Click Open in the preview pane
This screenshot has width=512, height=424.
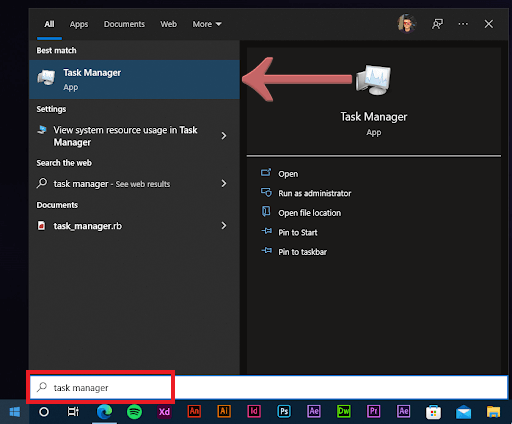click(288, 174)
